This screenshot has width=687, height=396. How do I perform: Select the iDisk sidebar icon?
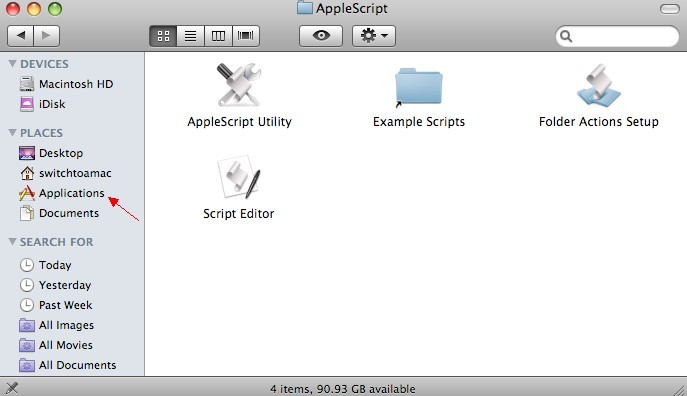click(27, 104)
